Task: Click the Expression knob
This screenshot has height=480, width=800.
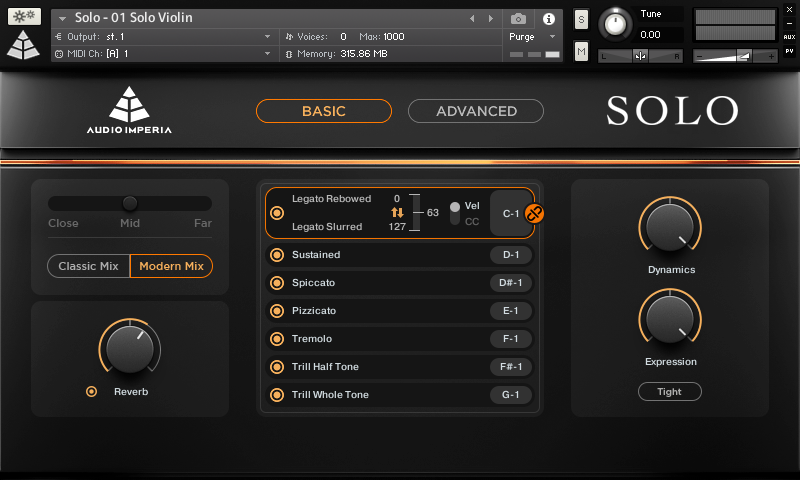Action: 670,319
